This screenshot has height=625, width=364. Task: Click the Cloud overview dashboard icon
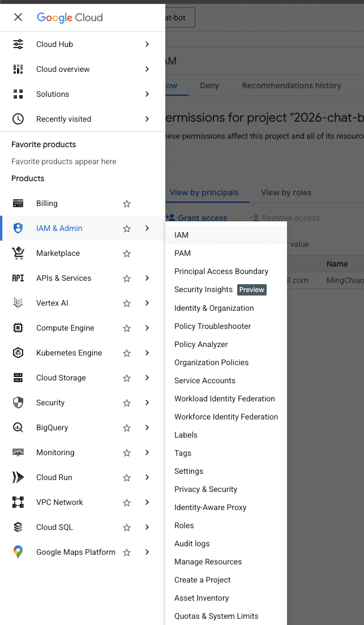[x=18, y=69]
